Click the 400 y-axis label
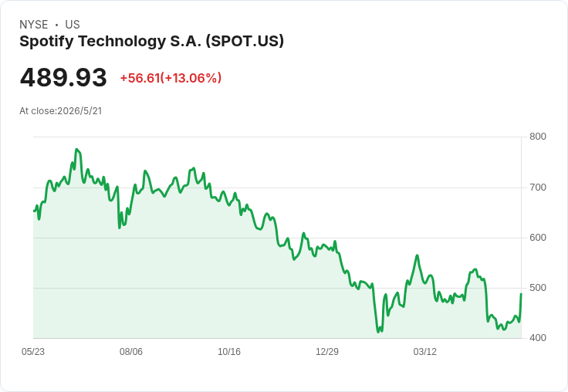 click(538, 338)
